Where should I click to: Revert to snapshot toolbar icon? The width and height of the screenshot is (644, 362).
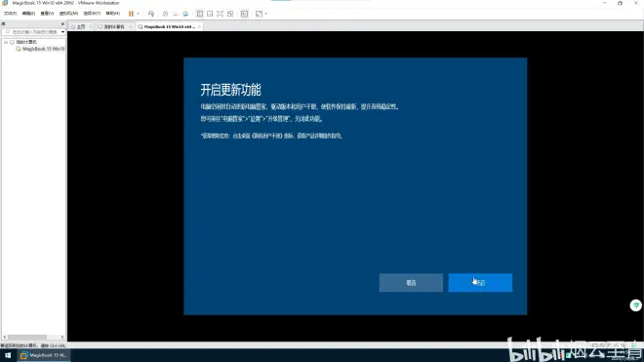(x=176, y=14)
